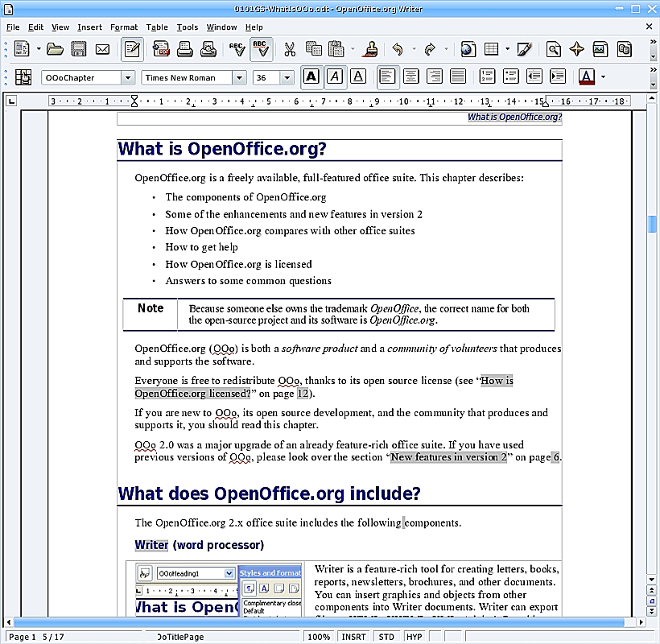This screenshot has width=660, height=644.
Task: Open the font size 36 dropdown
Action: (287, 77)
